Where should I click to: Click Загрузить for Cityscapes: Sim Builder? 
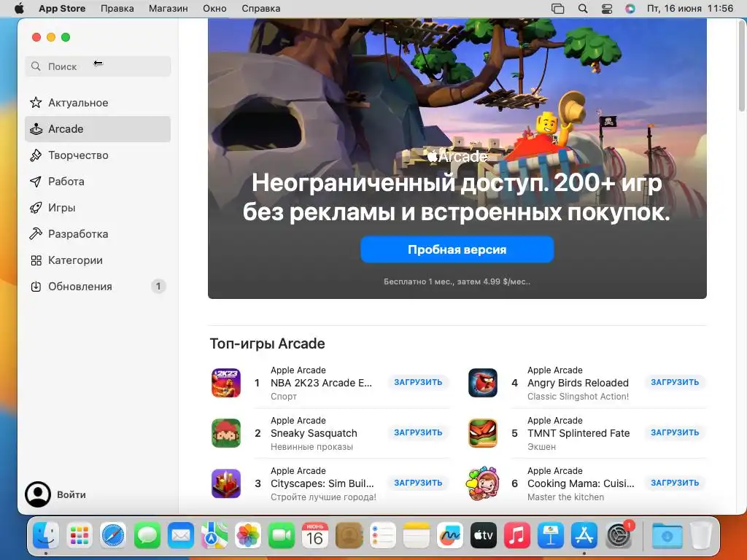tap(418, 483)
